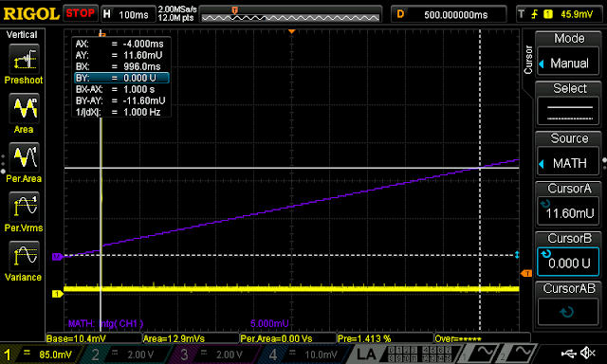Open the Source MATH selector
This screenshot has width=607, height=364.
[x=568, y=163]
